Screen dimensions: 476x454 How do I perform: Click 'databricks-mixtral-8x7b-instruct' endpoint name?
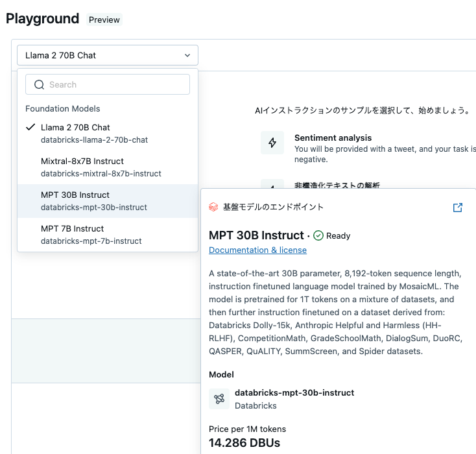coord(101,174)
